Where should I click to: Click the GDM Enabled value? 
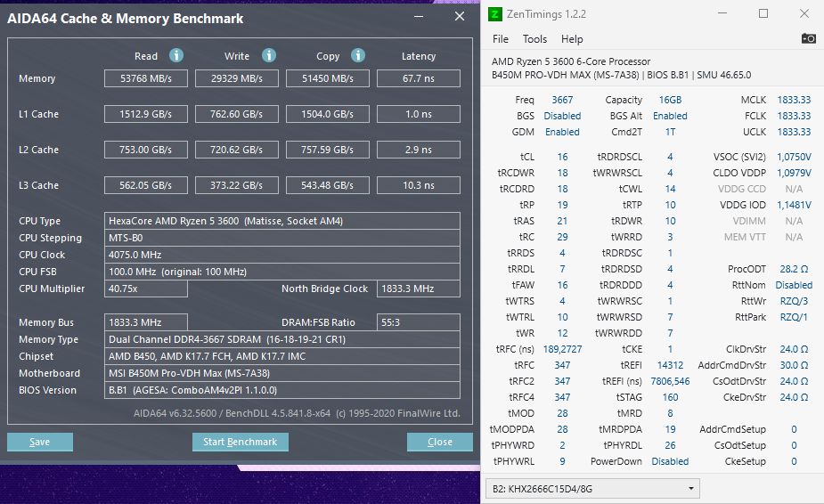coord(562,132)
